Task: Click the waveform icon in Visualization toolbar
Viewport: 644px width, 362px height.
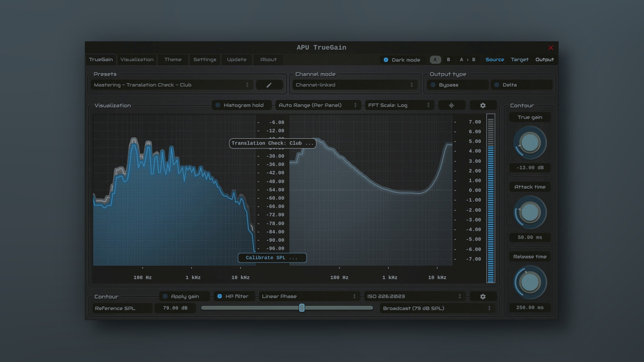Action: point(451,105)
